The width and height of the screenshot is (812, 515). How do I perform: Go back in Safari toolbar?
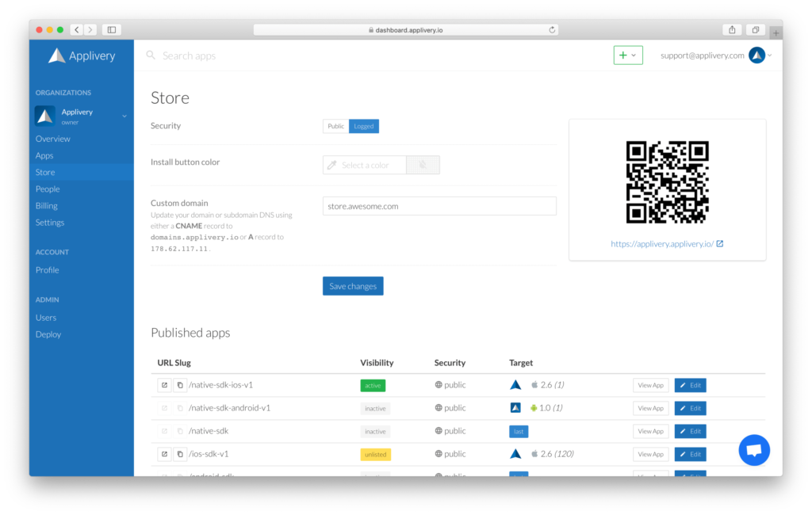tap(77, 29)
